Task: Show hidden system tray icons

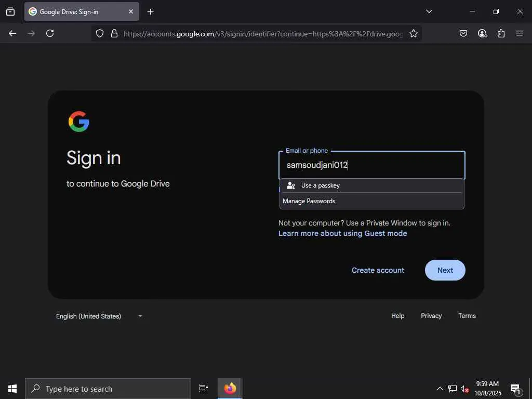Action: click(440, 389)
